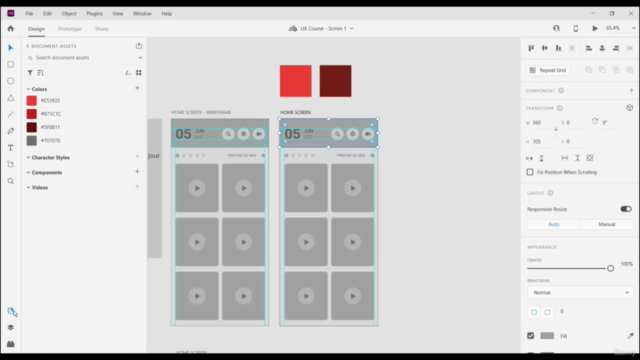This screenshot has height=360, width=640.
Task: Go back from Document Assets
Action: pos(28,46)
